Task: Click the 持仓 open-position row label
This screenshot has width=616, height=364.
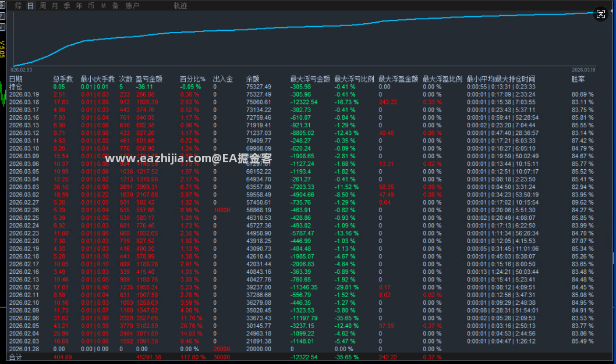Action: (x=16, y=87)
